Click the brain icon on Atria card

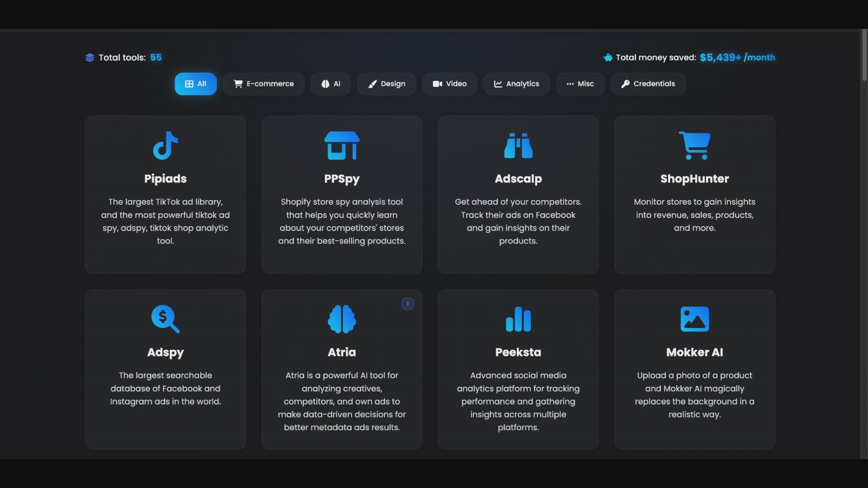342,319
